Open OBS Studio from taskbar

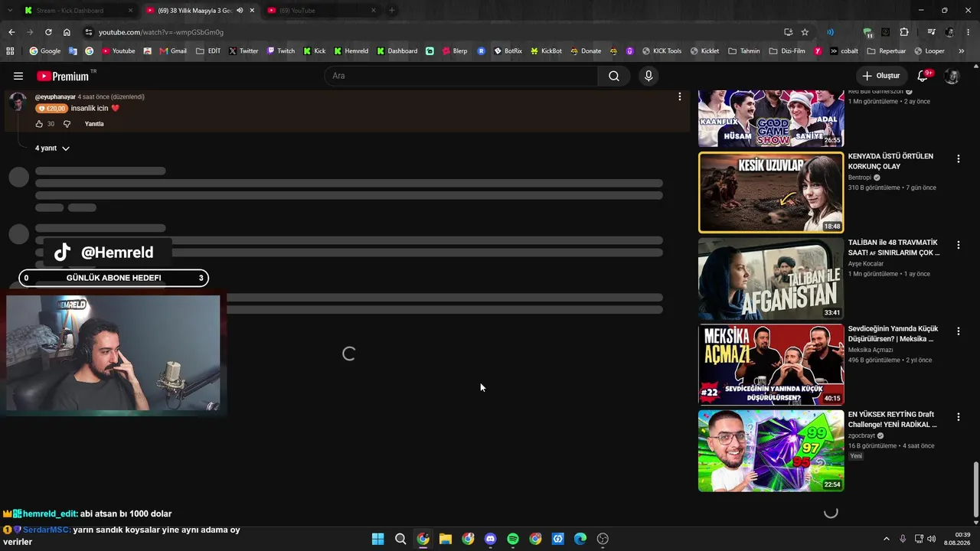(x=603, y=539)
